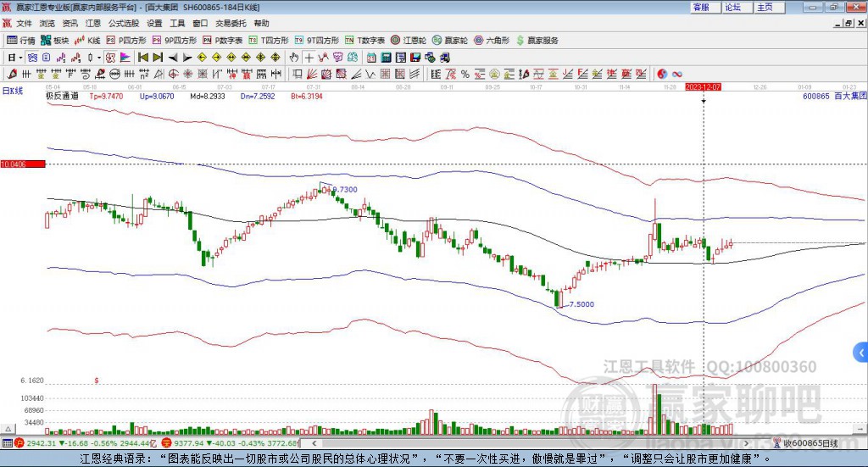Select the red pencil drawing tool

[12, 74]
